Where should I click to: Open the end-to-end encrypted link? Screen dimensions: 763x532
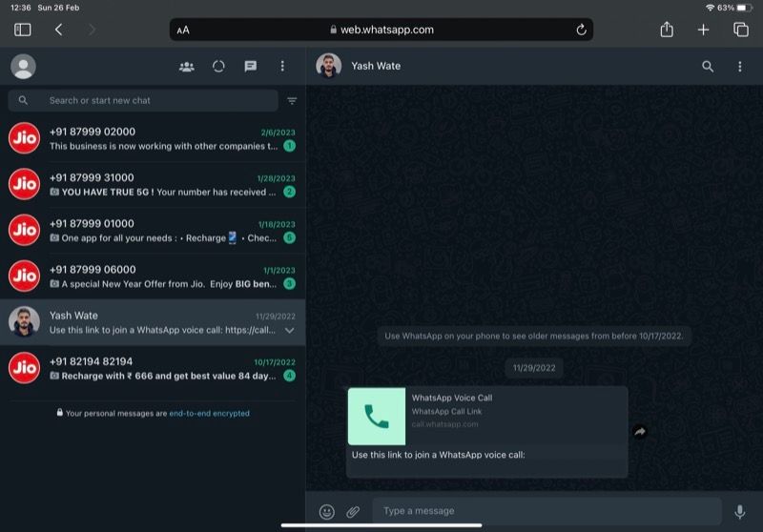(x=209, y=414)
